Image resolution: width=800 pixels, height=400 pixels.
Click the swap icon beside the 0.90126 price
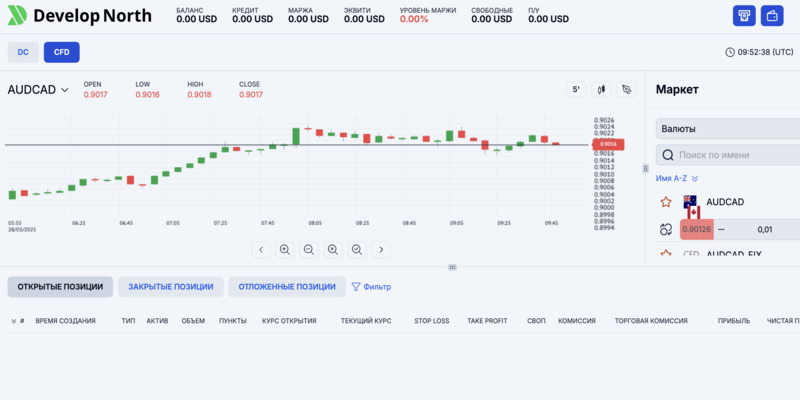(666, 229)
